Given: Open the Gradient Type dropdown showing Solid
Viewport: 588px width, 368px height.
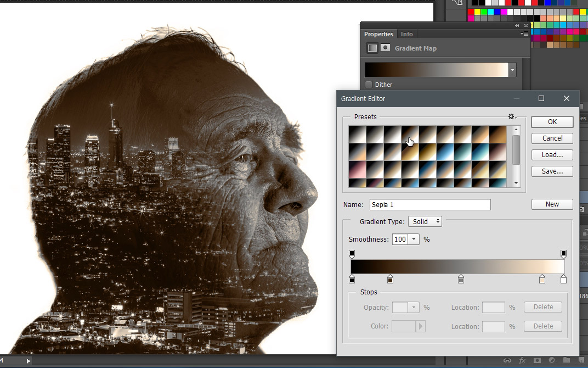Looking at the screenshot, I should pos(425,221).
